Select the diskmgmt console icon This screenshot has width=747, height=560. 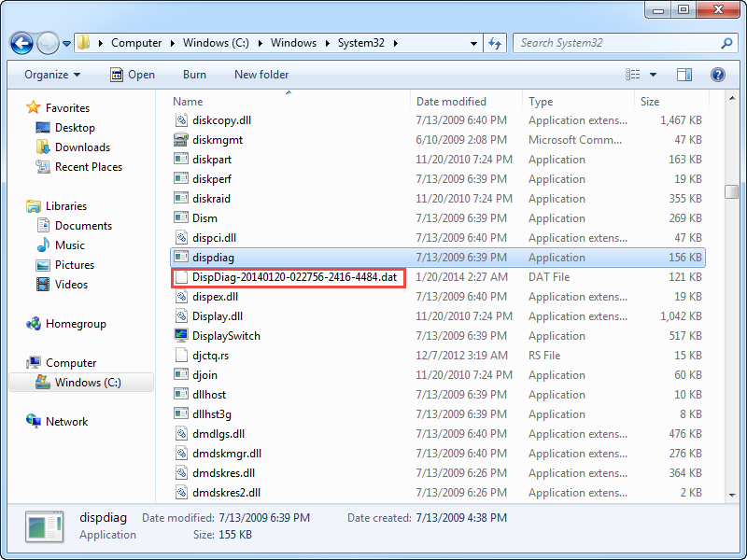(181, 140)
